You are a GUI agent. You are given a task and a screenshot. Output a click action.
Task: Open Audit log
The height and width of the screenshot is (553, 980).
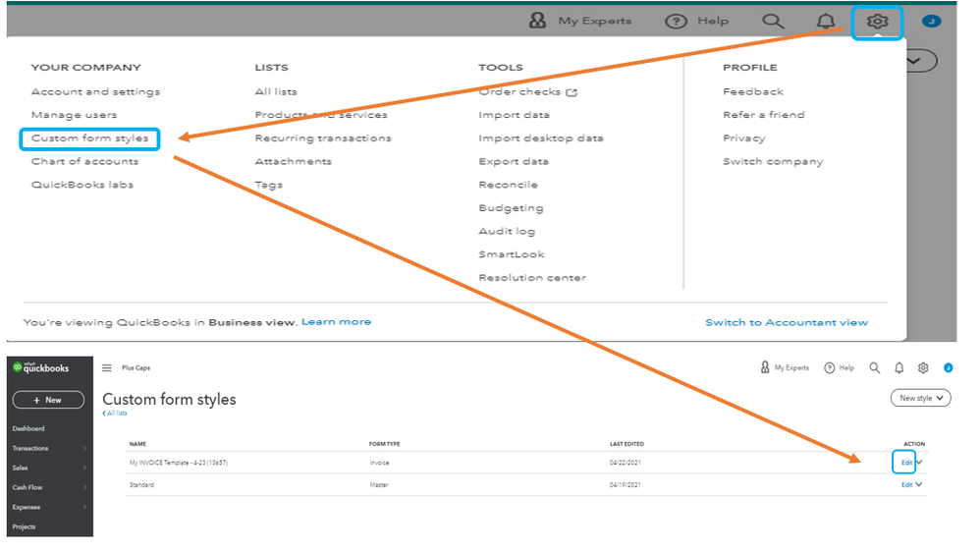click(507, 231)
